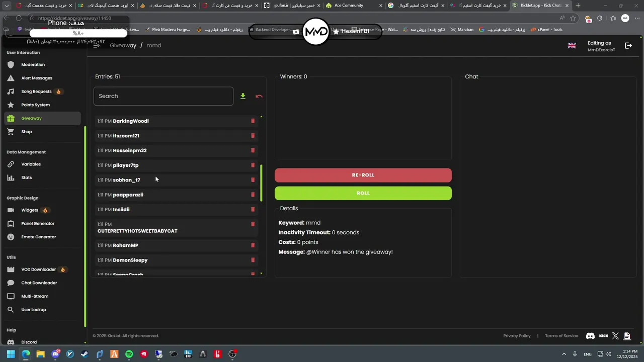Screen dimensions: 644x362
Task: Switch to the Kicklet.app browser tab
Action: point(541,6)
